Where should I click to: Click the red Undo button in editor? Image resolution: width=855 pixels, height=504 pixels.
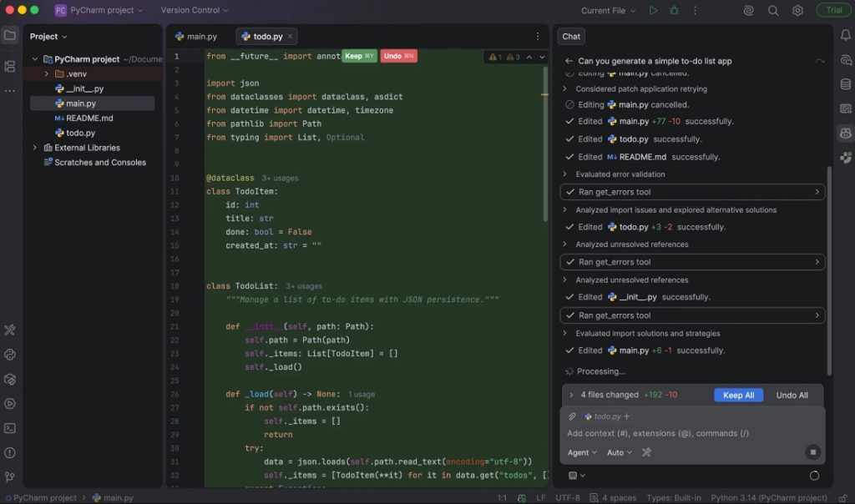[x=398, y=56]
